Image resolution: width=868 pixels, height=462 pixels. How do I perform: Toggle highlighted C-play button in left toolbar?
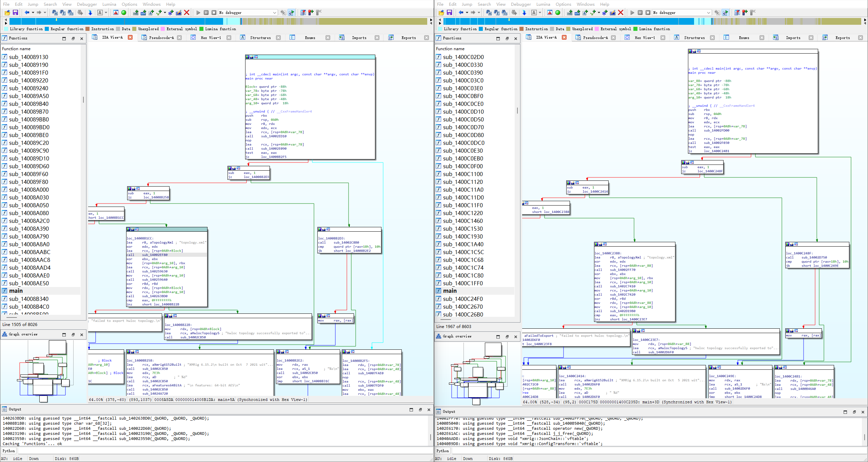click(x=291, y=13)
